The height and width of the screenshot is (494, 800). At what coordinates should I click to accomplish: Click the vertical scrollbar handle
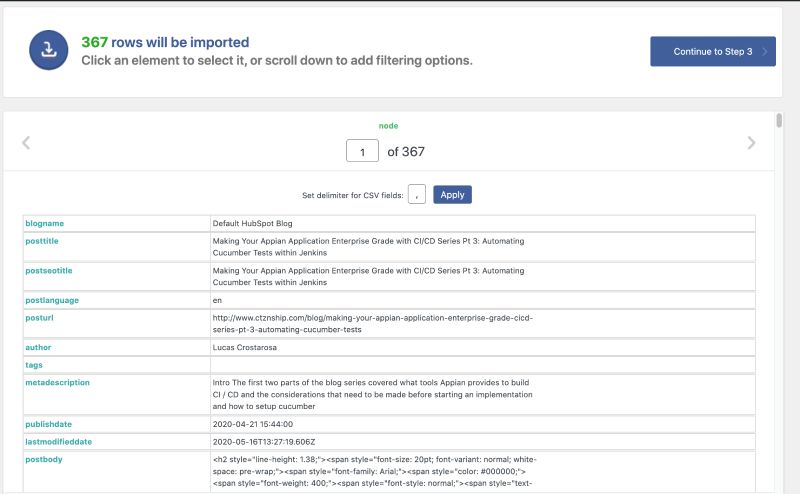pos(779,121)
